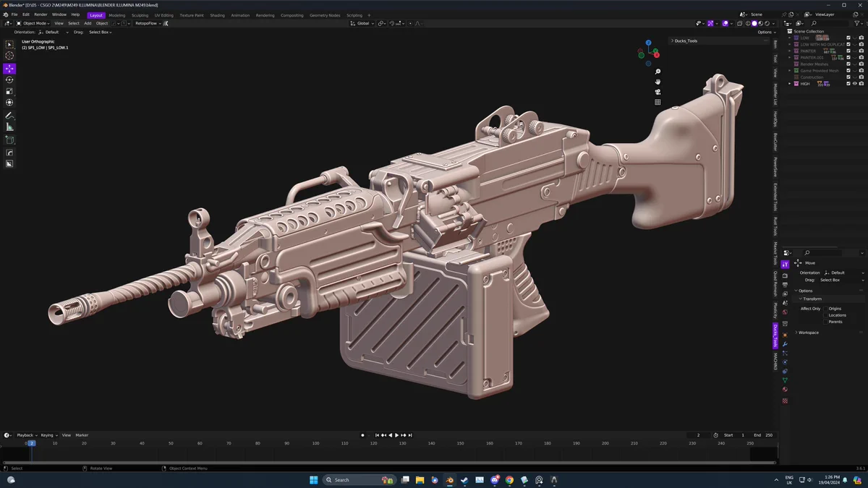Open the Render menu
This screenshot has height=488, width=868.
point(41,14)
